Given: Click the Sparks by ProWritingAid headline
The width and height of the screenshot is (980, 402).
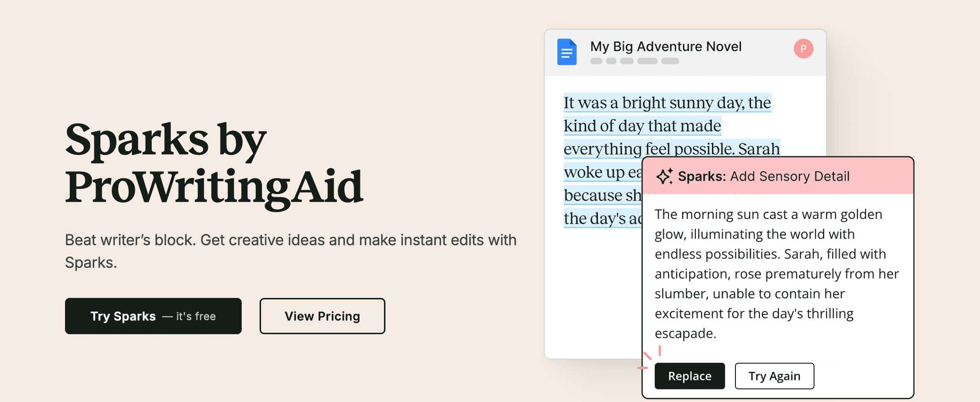Looking at the screenshot, I should (214, 163).
